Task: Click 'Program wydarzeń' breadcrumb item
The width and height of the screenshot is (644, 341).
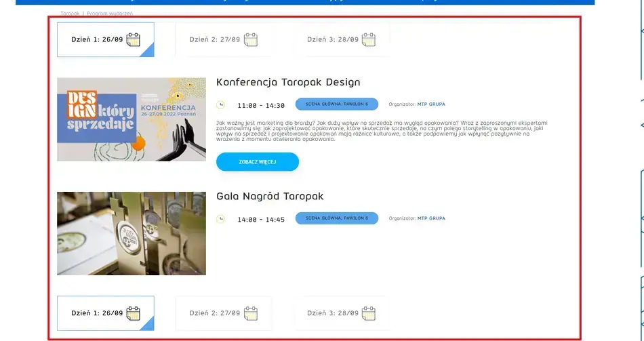Action: pyautogui.click(x=110, y=14)
